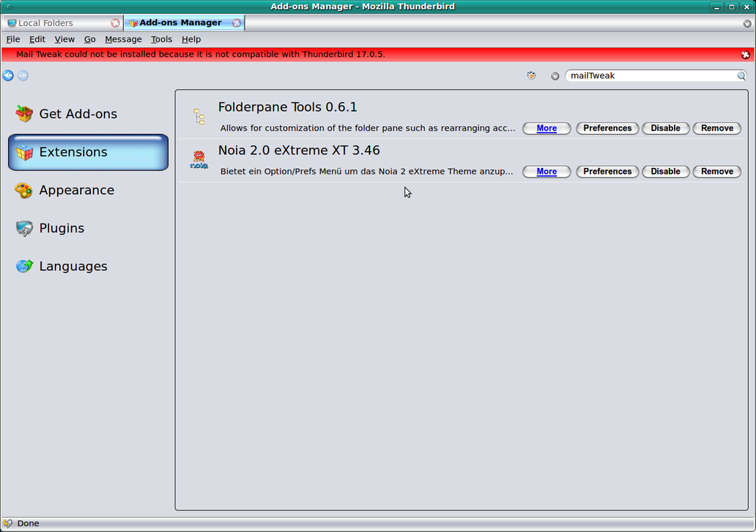Viewport: 756px width, 532px height.
Task: Click the Done status bar text
Action: (x=28, y=523)
